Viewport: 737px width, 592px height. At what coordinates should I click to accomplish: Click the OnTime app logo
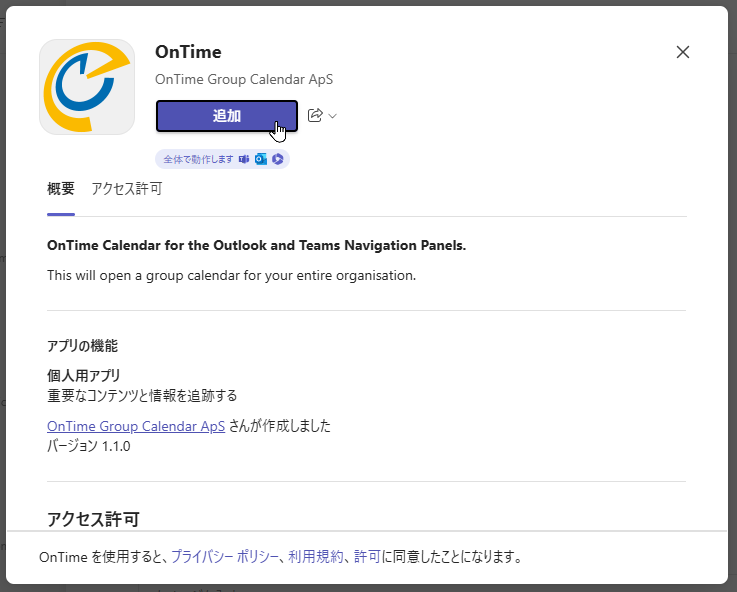coord(87,87)
